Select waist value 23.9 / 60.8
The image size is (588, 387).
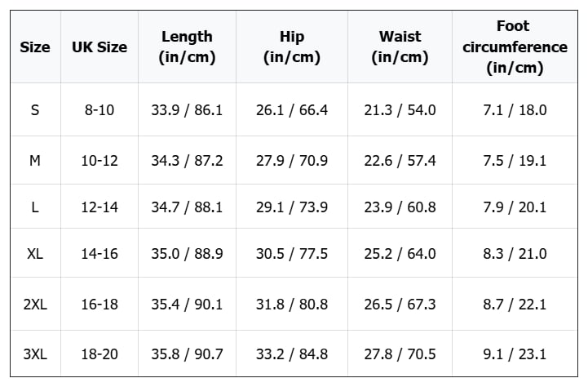(400, 207)
